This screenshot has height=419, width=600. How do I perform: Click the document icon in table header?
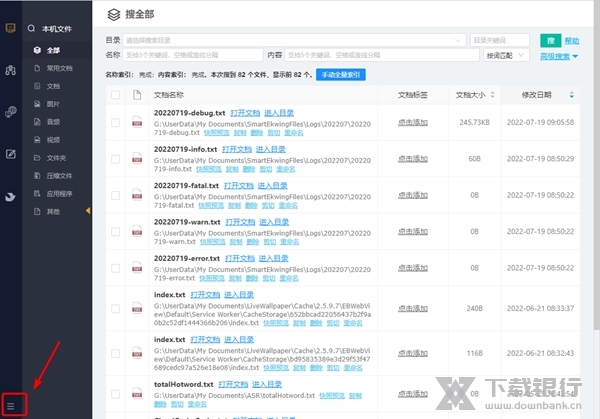point(137,95)
